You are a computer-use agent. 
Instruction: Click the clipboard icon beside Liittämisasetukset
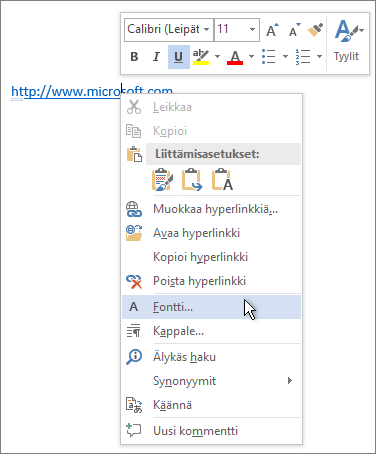134,154
